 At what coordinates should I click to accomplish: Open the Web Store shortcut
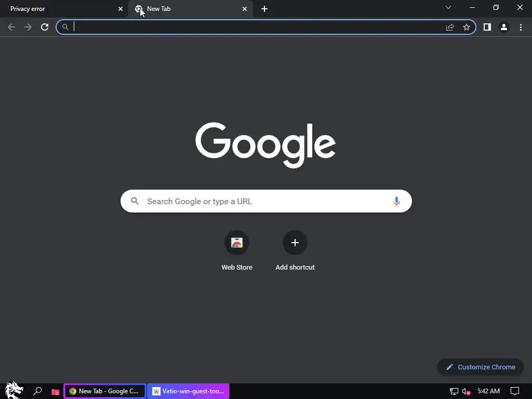(237, 250)
